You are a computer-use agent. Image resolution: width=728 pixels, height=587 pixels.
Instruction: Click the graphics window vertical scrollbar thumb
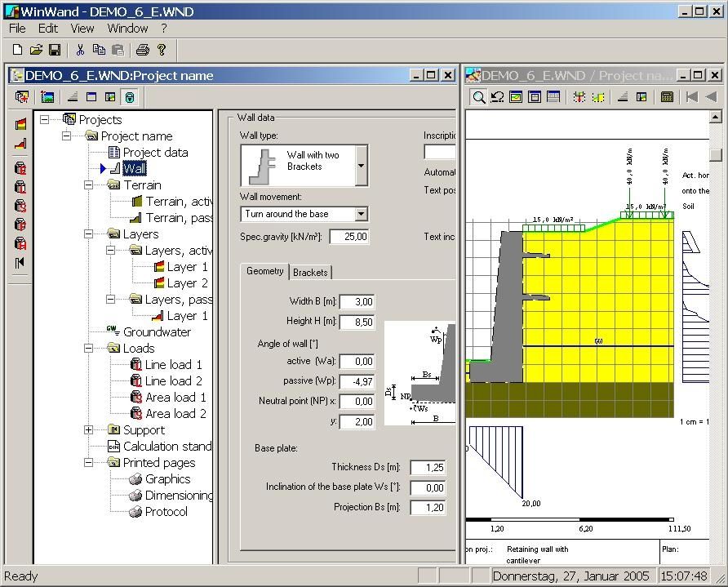716,154
